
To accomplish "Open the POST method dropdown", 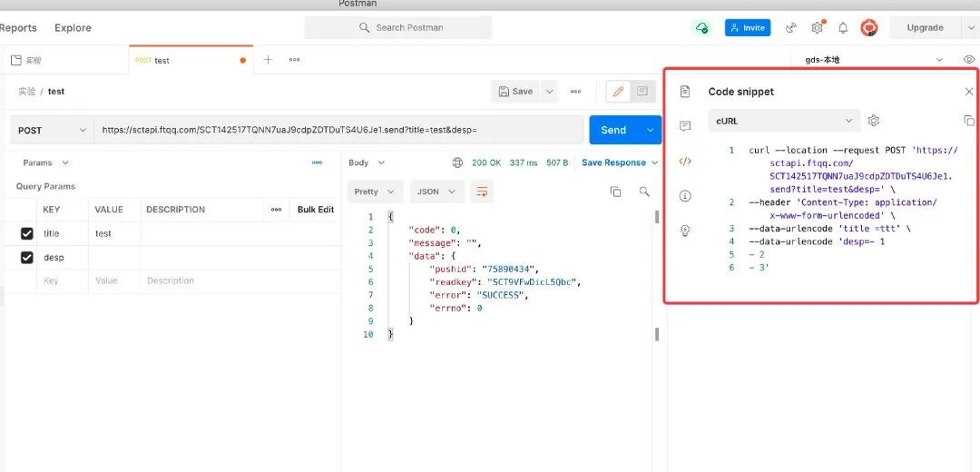I will pyautogui.click(x=52, y=130).
